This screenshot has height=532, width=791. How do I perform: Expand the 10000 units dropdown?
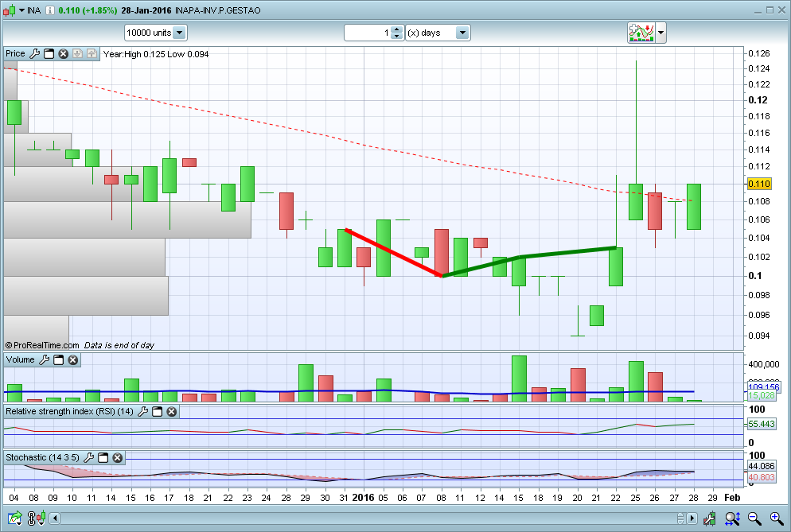click(x=180, y=33)
